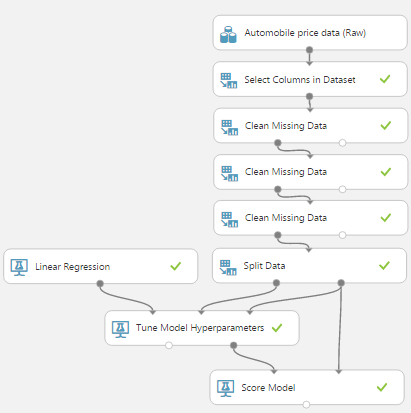Click the green checkmark on Score Model
This screenshot has width=411, height=413.
point(382,387)
